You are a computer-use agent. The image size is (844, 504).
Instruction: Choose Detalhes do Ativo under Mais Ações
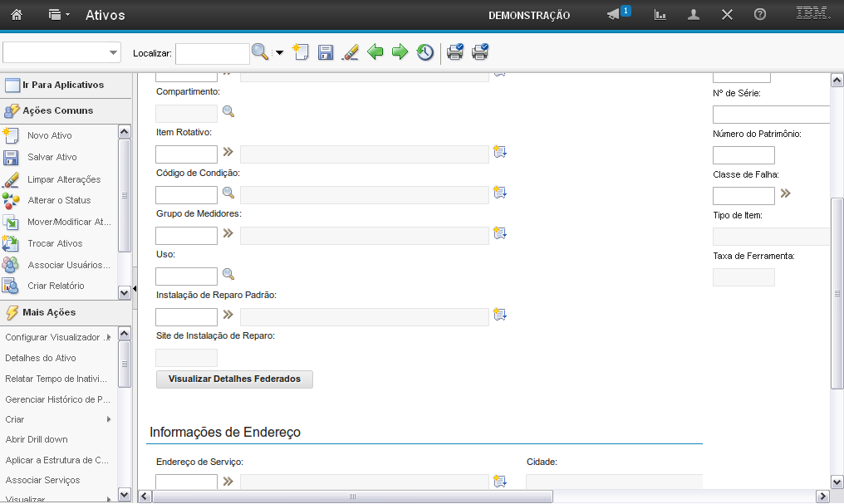41,358
